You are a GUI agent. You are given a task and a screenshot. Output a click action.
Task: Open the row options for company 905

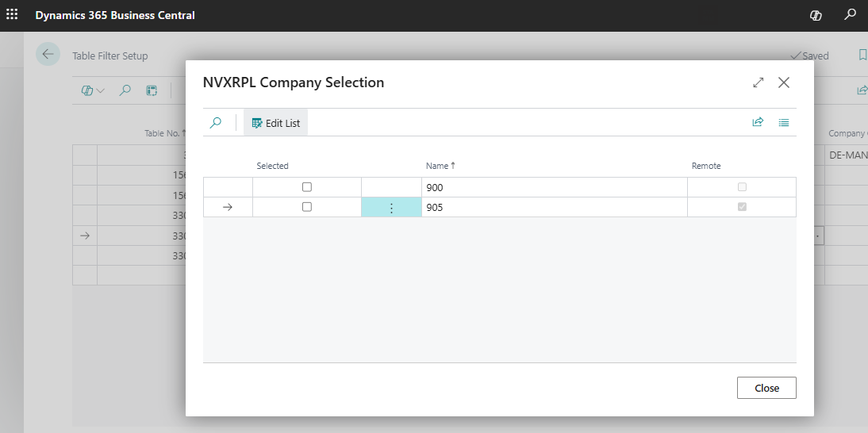click(x=391, y=208)
